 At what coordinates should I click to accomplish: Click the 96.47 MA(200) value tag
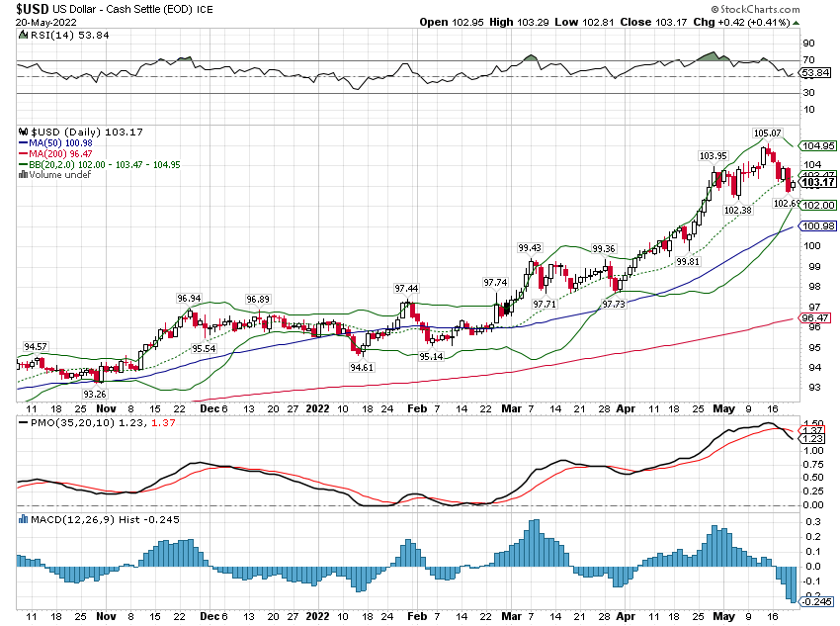(x=817, y=317)
